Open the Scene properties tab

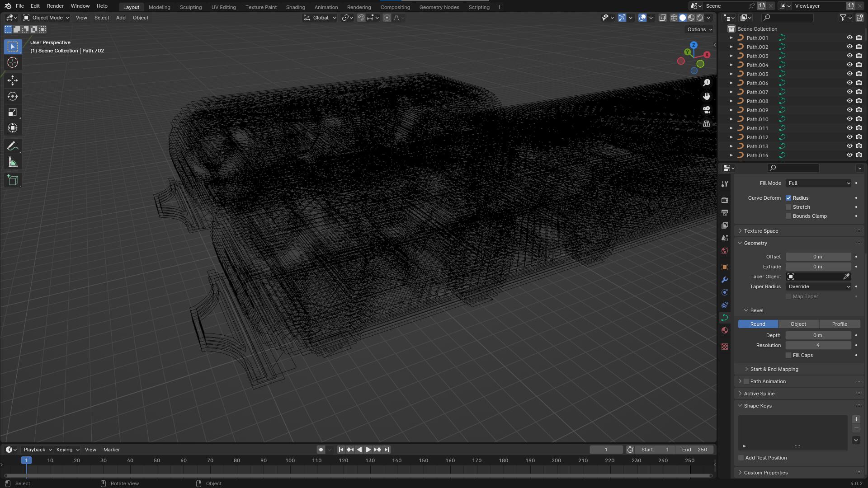725,238
